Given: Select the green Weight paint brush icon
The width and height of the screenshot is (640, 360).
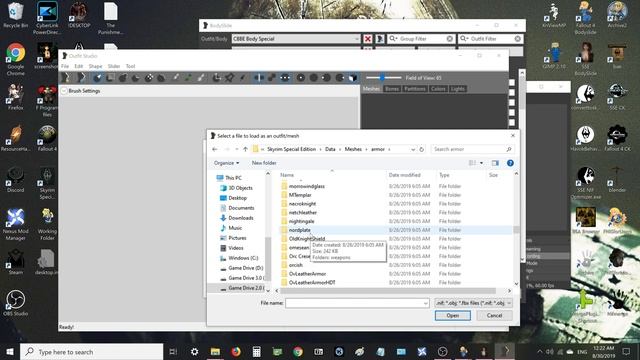Looking at the screenshot, I should point(188,78).
